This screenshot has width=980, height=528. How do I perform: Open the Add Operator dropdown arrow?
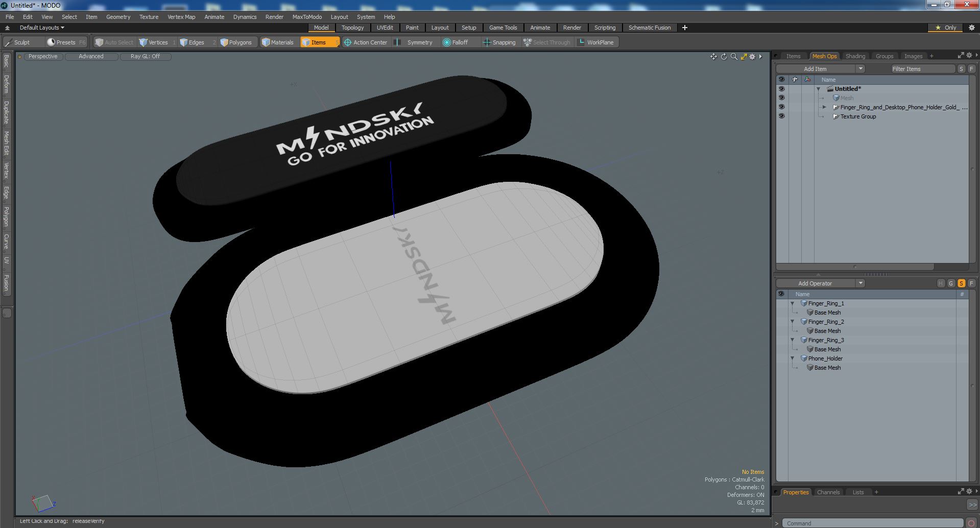861,283
